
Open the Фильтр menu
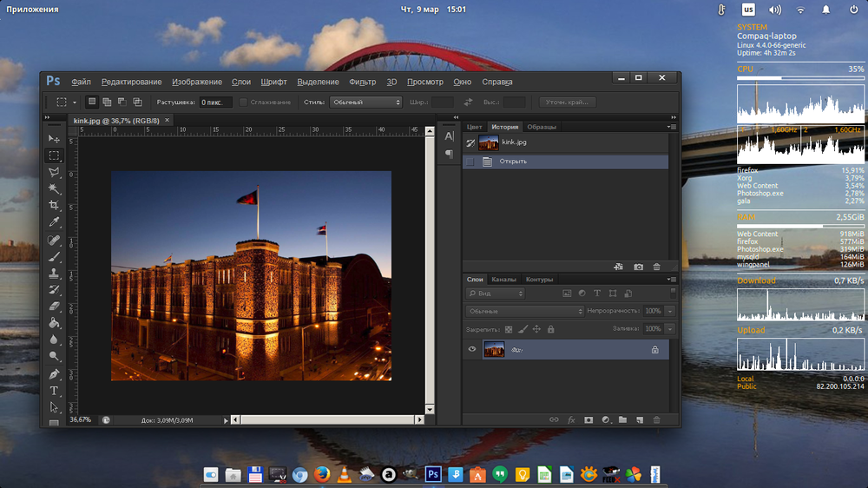pos(363,82)
